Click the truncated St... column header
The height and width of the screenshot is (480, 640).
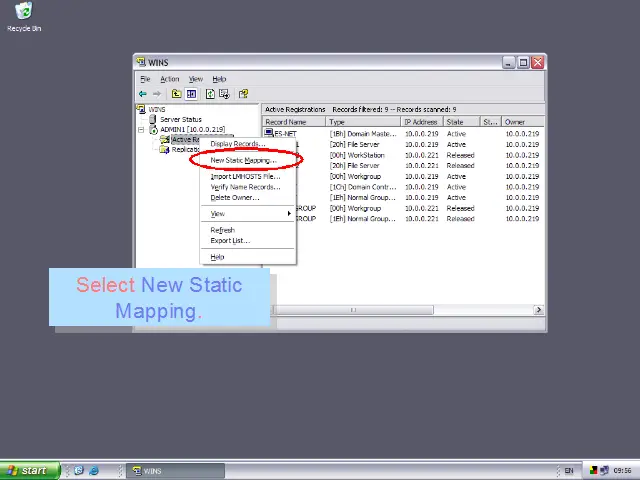491,122
